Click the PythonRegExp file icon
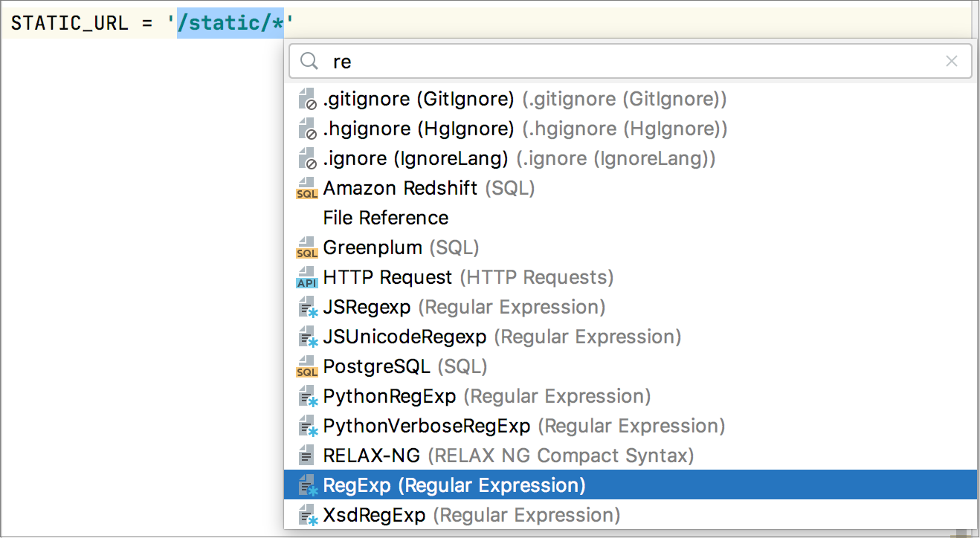The height and width of the screenshot is (538, 980). coord(307,396)
